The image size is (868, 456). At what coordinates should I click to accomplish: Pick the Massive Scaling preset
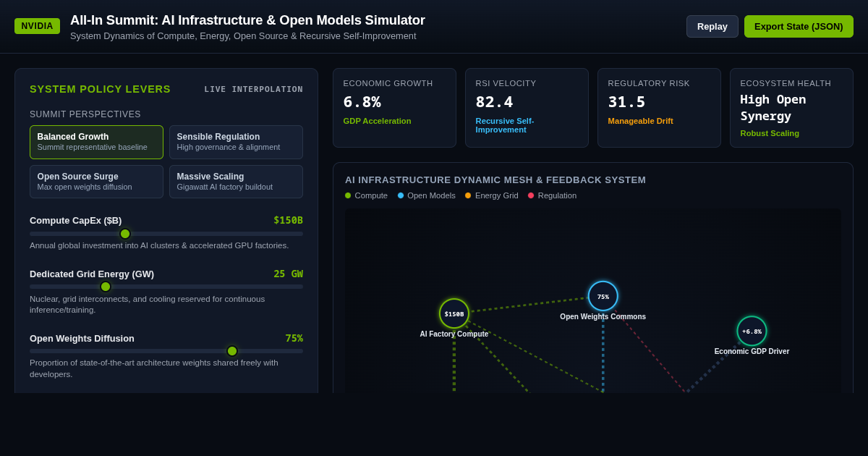(x=236, y=182)
